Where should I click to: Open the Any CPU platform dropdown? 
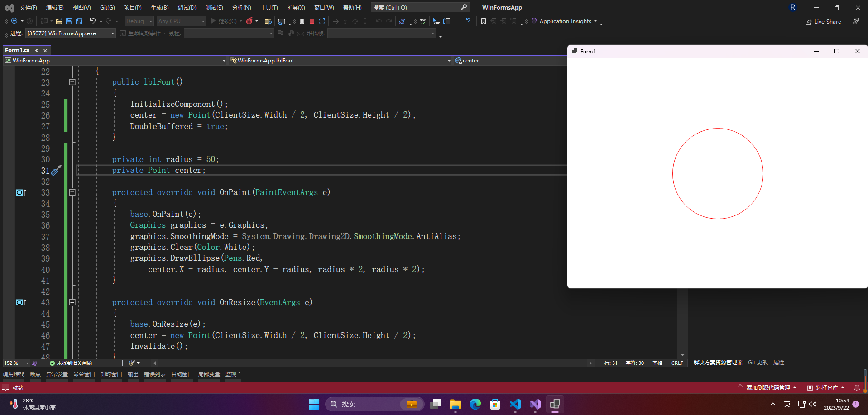181,21
